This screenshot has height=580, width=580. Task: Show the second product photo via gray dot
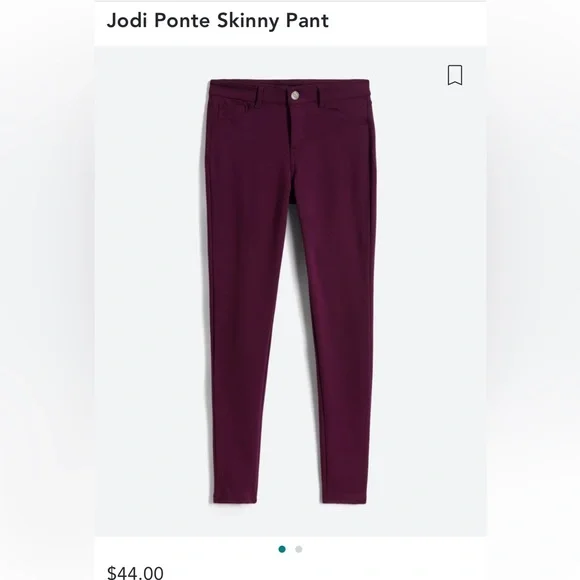click(x=299, y=549)
